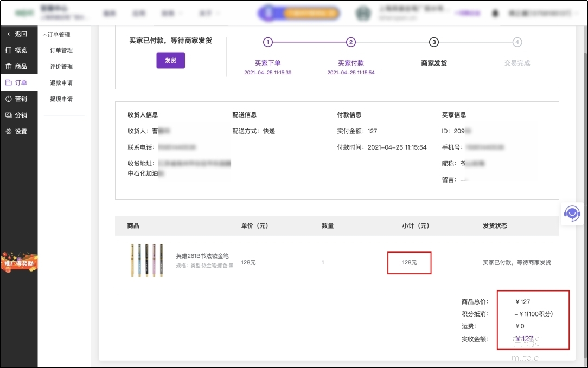Click the store avatar logo in header
This screenshot has height=368, width=588.
pyautogui.click(x=363, y=12)
